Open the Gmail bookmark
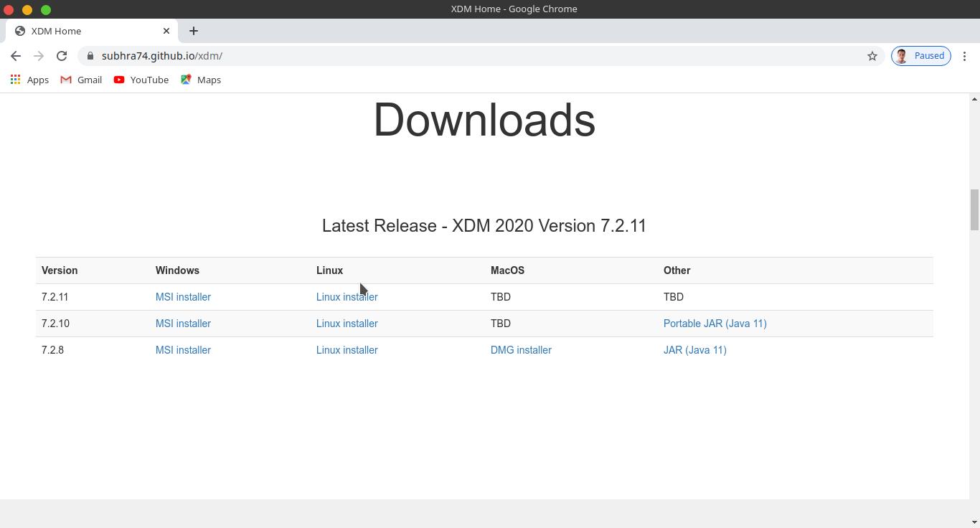 pos(81,80)
